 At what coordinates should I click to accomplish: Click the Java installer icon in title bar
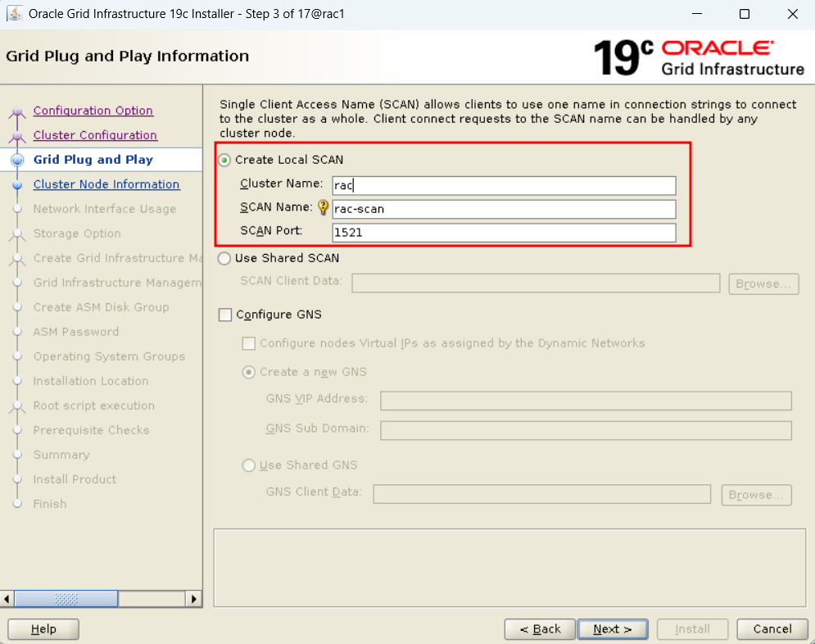(15, 13)
